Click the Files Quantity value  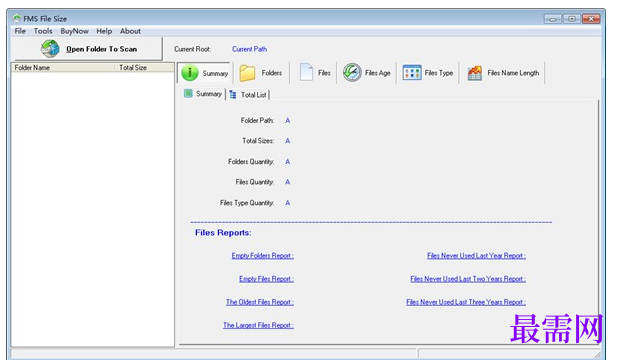[x=288, y=182]
